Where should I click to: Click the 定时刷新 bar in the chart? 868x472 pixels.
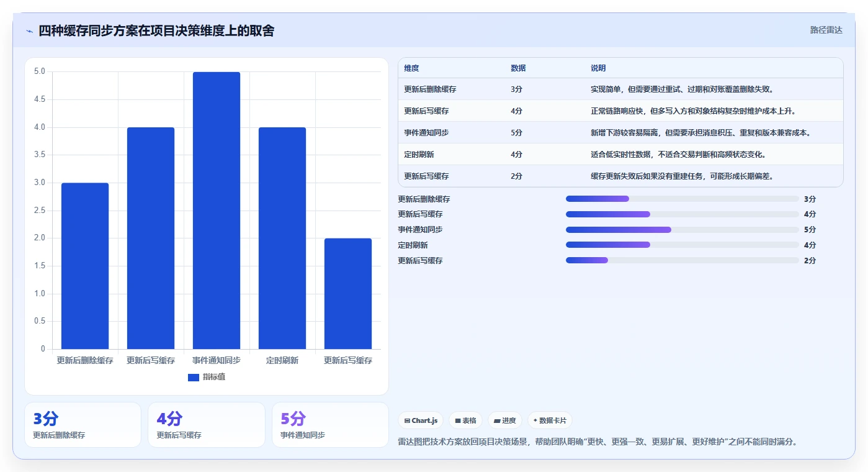point(282,238)
